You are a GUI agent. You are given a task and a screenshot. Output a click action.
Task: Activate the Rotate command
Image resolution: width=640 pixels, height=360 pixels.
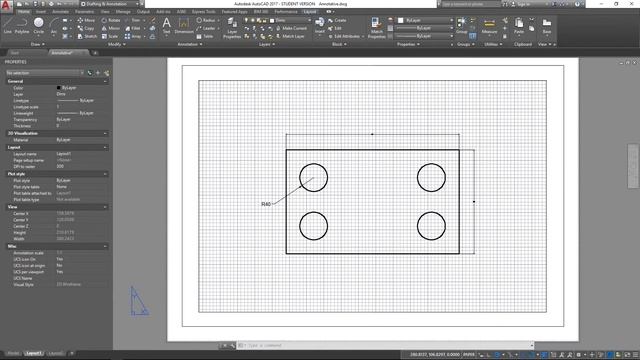(111, 20)
